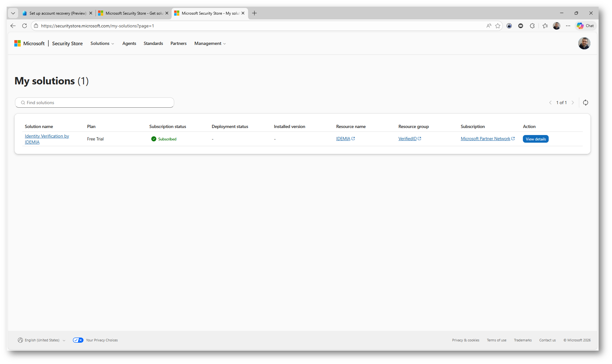Toggle Your Privacy Choices switch

[x=78, y=340]
